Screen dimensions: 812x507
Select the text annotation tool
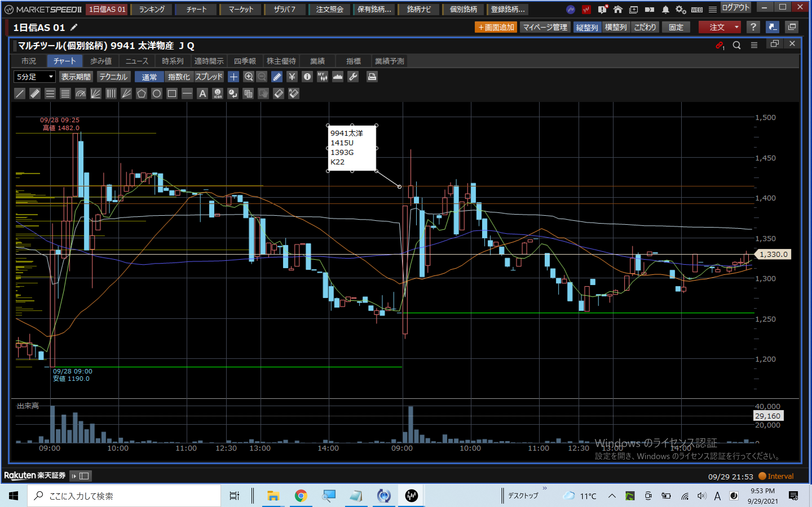[x=202, y=94]
